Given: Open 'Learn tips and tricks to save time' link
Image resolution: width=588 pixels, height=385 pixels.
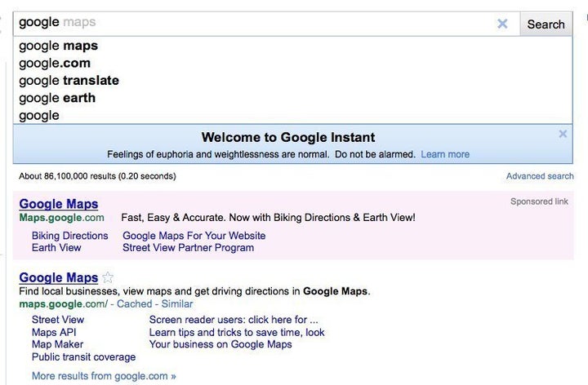Looking at the screenshot, I should (237, 332).
